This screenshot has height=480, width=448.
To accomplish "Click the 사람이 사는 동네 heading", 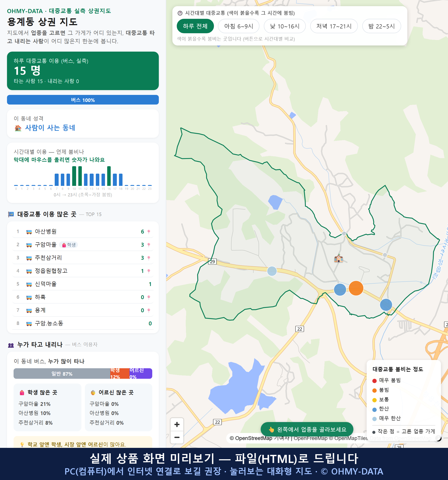I will pyautogui.click(x=50, y=128).
